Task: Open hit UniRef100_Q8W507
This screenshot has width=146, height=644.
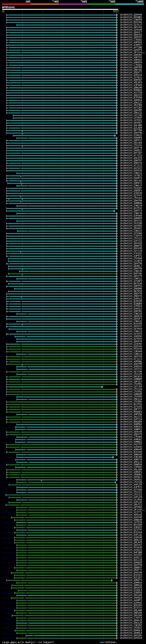Action: (131, 567)
